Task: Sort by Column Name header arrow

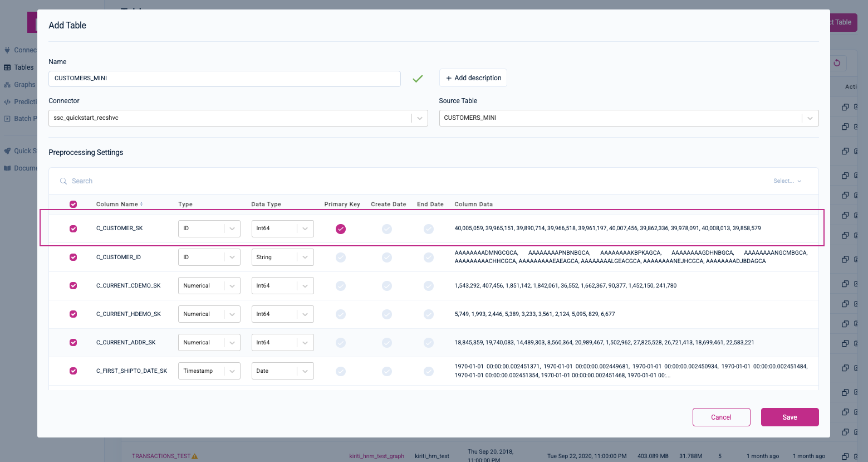Action: (141, 204)
